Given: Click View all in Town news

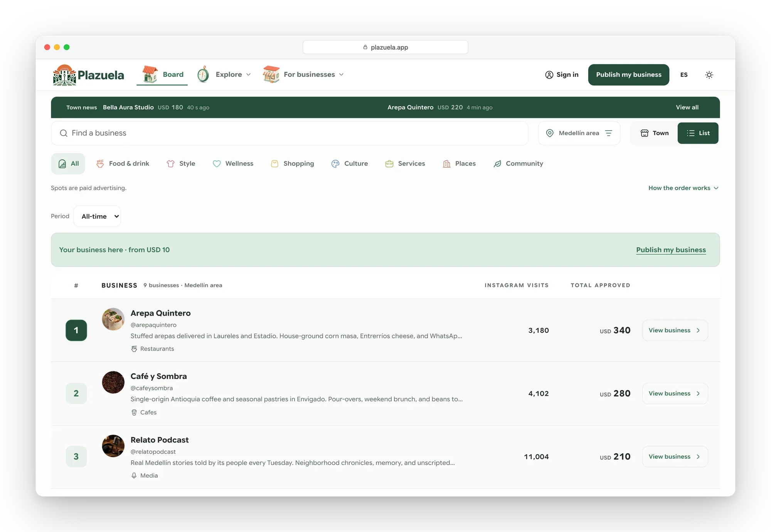Looking at the screenshot, I should click(x=687, y=107).
